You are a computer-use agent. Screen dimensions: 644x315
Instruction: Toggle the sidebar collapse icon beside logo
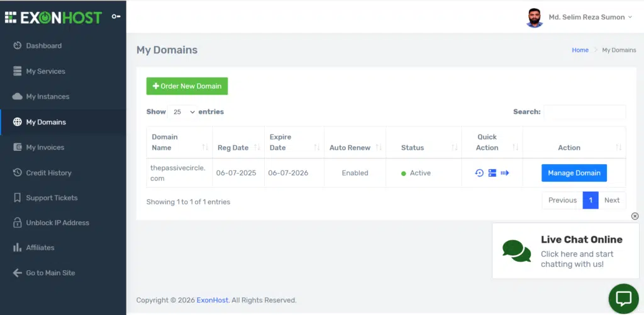[116, 16]
